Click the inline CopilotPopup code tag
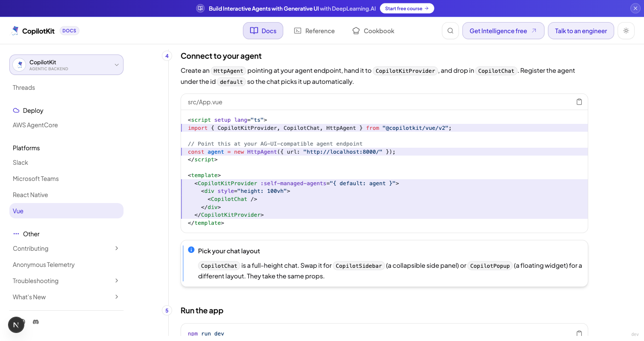Viewport: 644px width, 341px height. (x=490, y=266)
